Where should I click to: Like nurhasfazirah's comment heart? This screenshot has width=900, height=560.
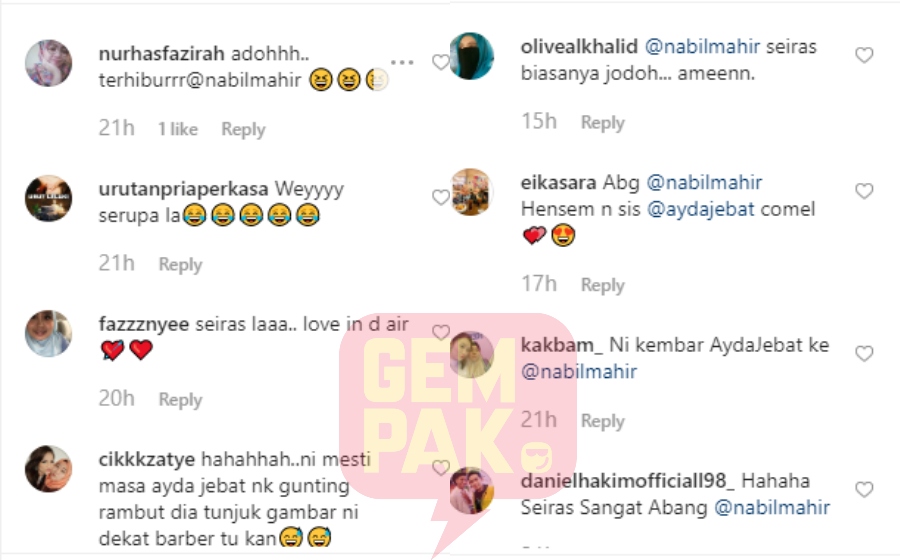click(x=441, y=62)
